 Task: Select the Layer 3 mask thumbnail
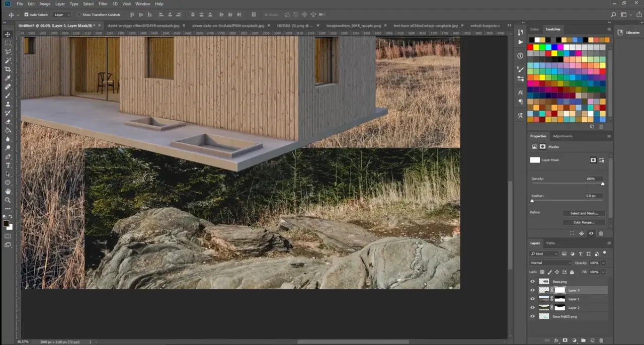coord(559,290)
